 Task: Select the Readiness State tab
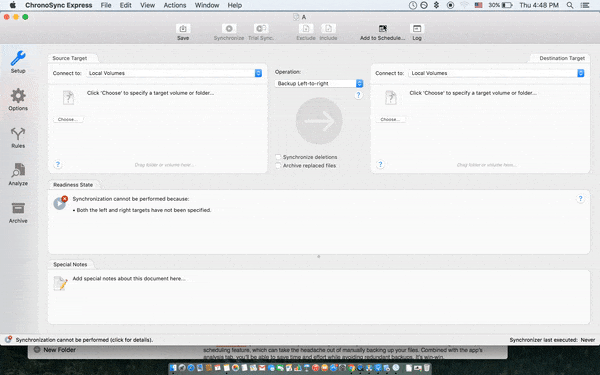point(73,185)
